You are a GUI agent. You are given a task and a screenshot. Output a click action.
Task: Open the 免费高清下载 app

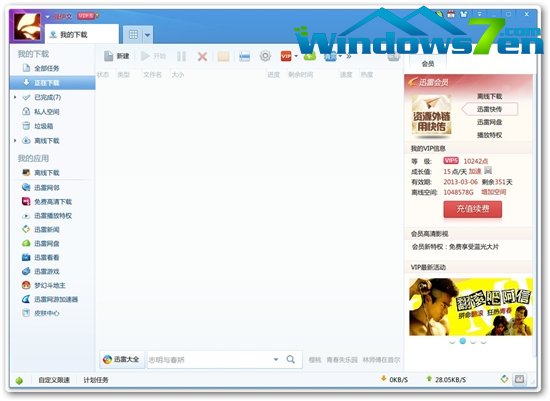(x=53, y=201)
